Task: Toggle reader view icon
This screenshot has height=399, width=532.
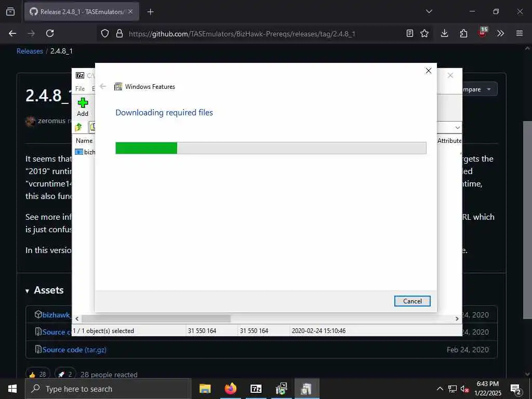Action: click(410, 33)
